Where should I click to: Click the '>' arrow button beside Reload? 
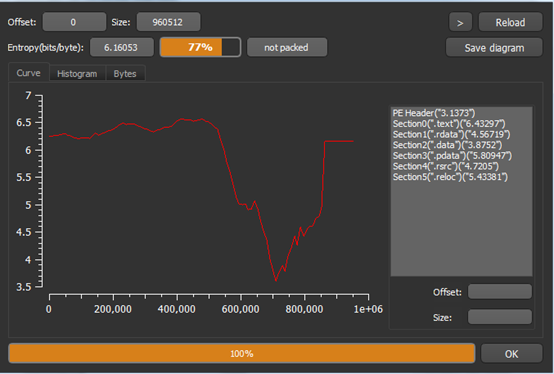click(460, 22)
